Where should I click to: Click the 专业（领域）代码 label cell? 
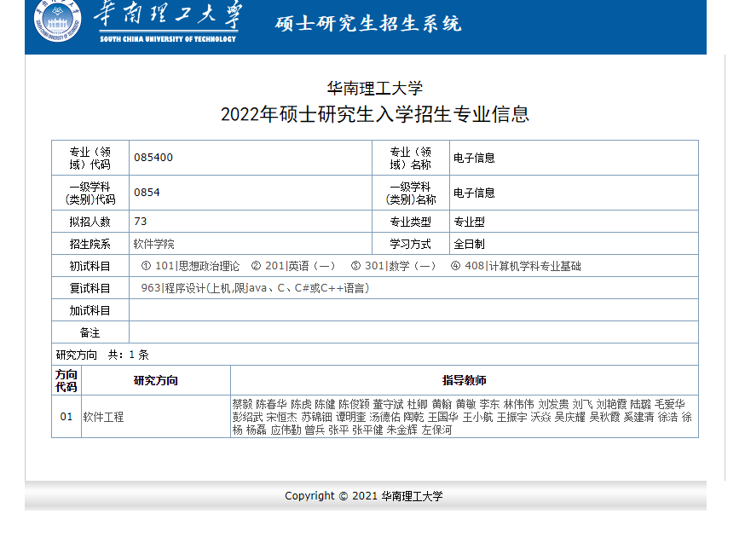click(x=90, y=159)
